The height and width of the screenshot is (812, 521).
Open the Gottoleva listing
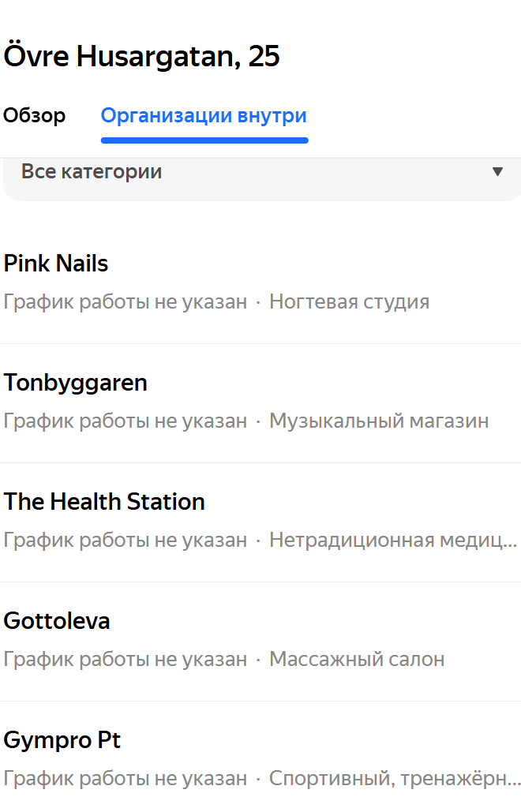point(57,621)
